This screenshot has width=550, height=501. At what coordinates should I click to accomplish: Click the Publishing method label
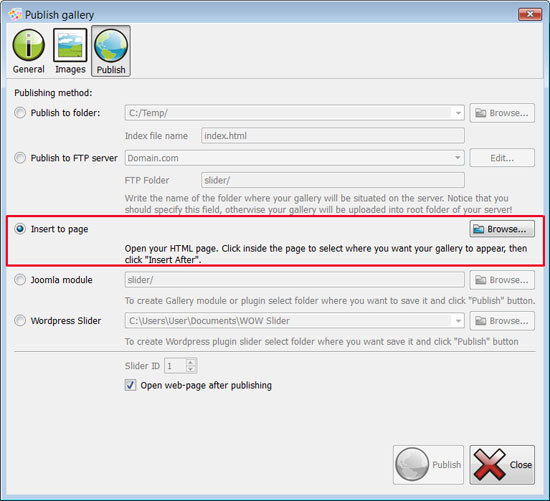[x=53, y=93]
